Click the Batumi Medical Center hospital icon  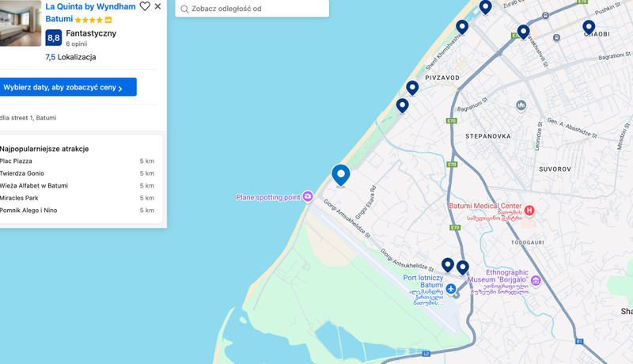529,210
